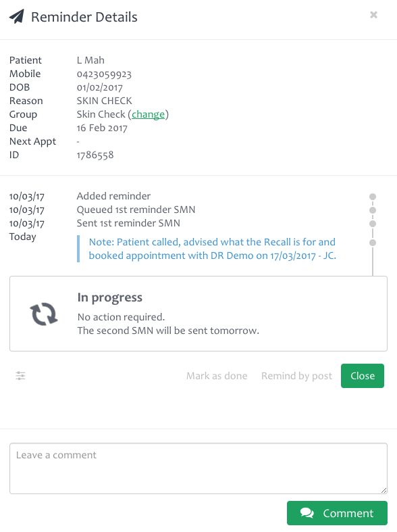The image size is (397, 532).
Task: Click the mobile number 0423059923
Action: pyautogui.click(x=104, y=74)
